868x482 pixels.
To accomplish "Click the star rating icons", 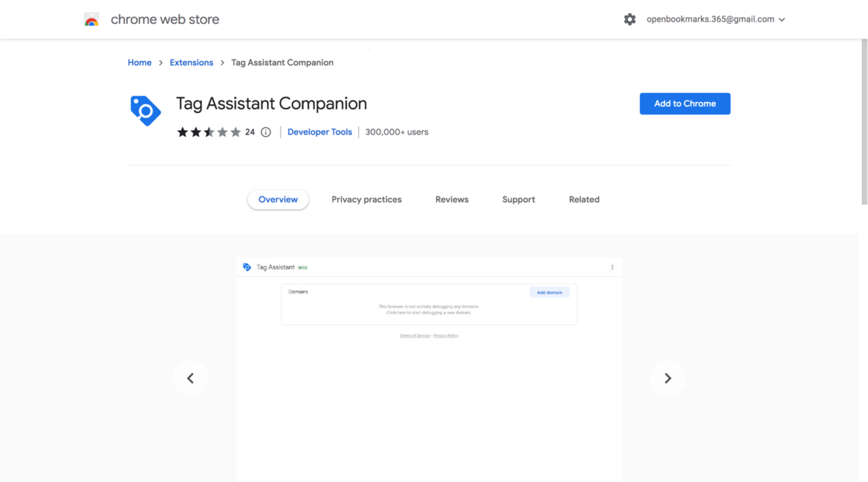I will click(x=209, y=132).
